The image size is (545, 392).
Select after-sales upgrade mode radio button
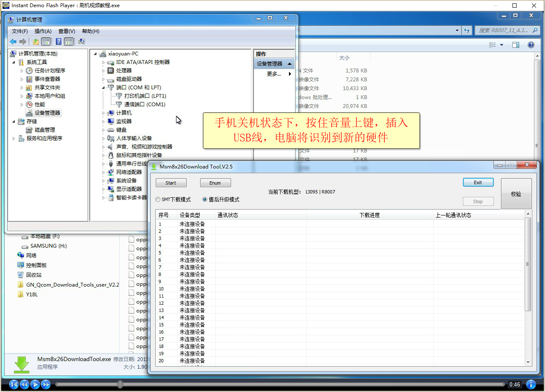pyautogui.click(x=205, y=199)
